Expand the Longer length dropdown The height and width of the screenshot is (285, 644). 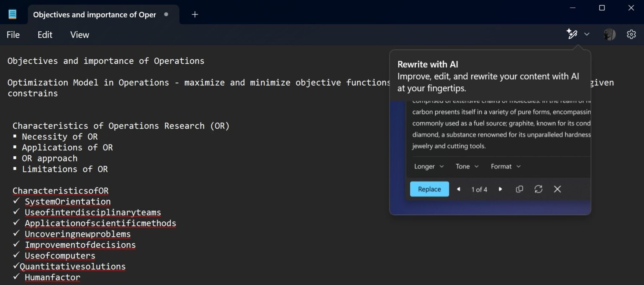coord(428,166)
